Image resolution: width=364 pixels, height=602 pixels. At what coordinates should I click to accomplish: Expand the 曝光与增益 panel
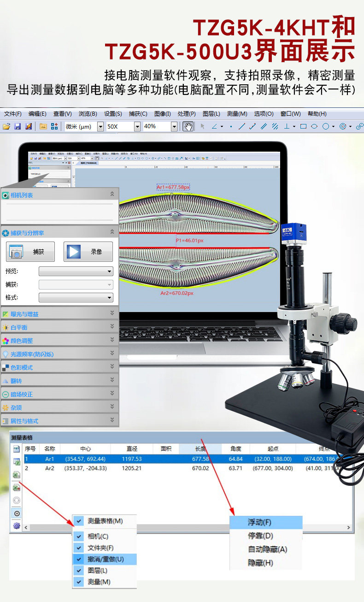point(112,313)
